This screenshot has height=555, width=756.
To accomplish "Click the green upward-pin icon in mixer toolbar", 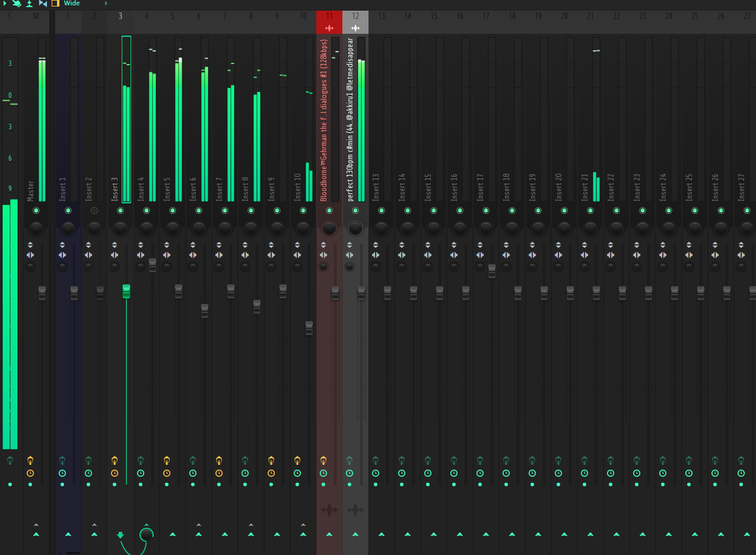I will pyautogui.click(x=29, y=4).
